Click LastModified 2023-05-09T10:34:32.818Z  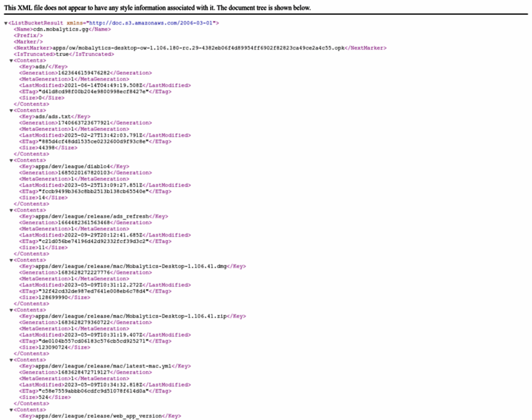click(x=104, y=385)
